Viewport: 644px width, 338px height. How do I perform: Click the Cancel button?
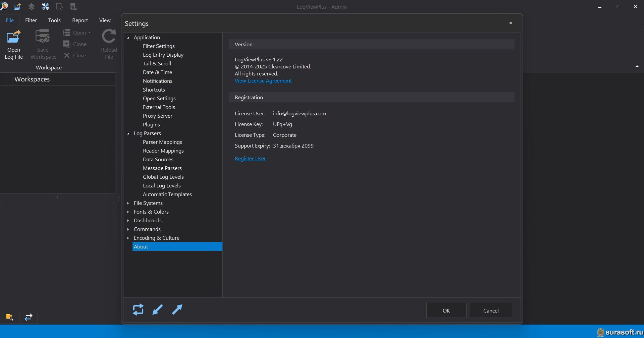[x=491, y=311]
